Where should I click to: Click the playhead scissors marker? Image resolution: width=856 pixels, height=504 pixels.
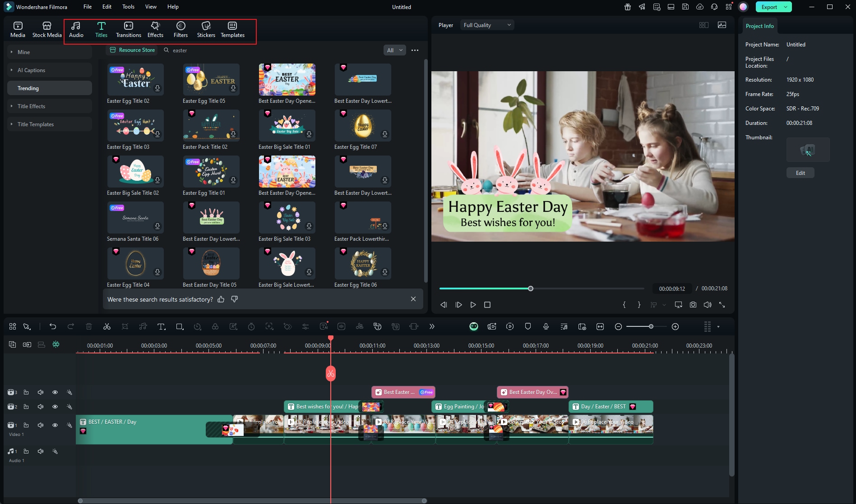tap(331, 373)
